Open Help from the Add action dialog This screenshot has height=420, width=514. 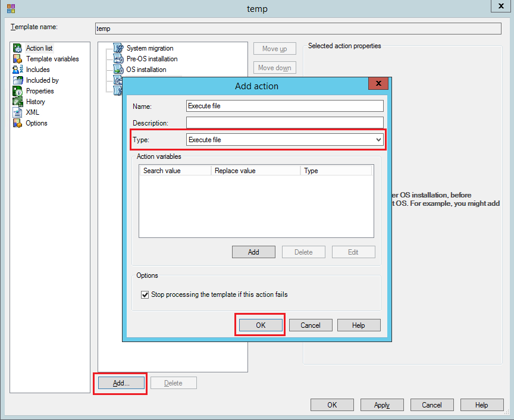tap(359, 325)
